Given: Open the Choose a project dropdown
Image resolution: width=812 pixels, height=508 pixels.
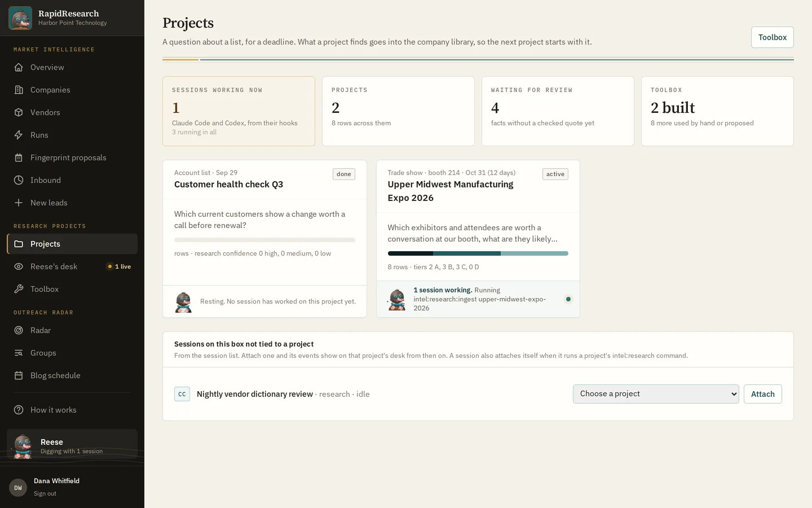Looking at the screenshot, I should click(656, 394).
